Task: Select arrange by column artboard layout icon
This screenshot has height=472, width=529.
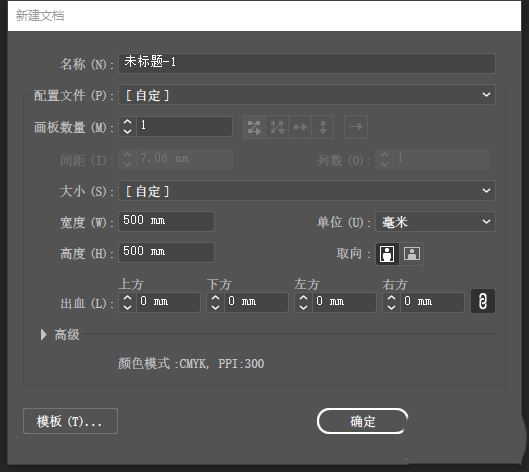Action: (323, 127)
